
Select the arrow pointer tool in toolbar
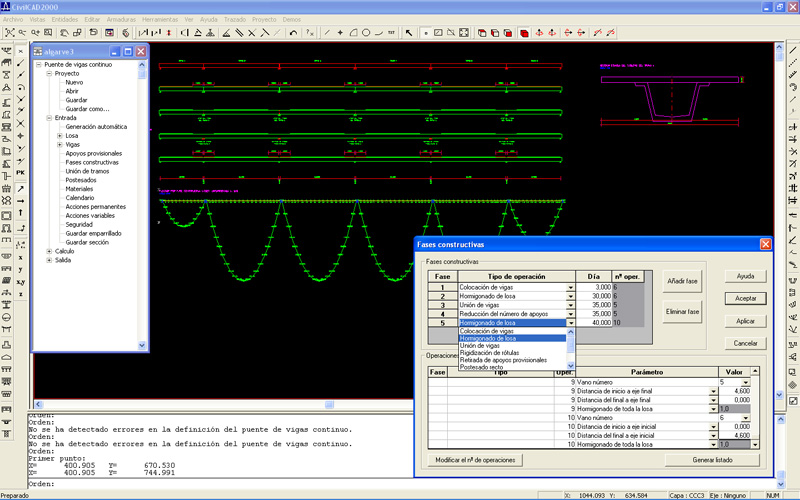click(x=408, y=33)
